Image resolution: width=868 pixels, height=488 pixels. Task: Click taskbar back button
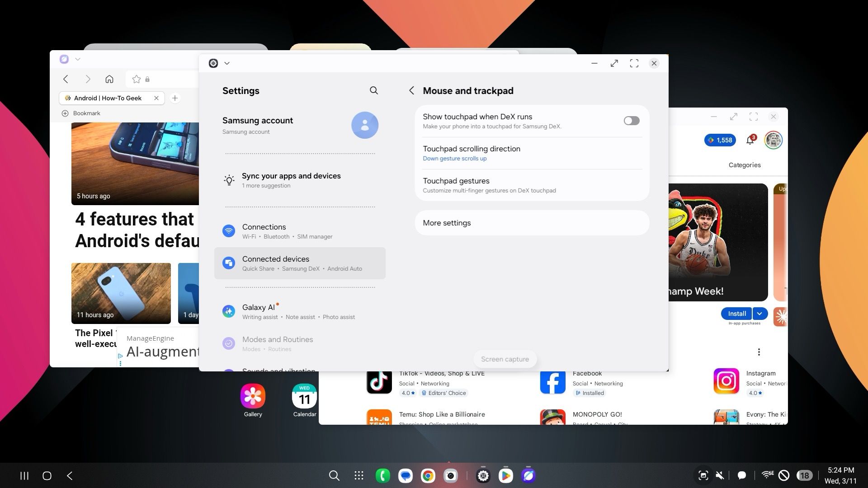pyautogui.click(x=70, y=476)
